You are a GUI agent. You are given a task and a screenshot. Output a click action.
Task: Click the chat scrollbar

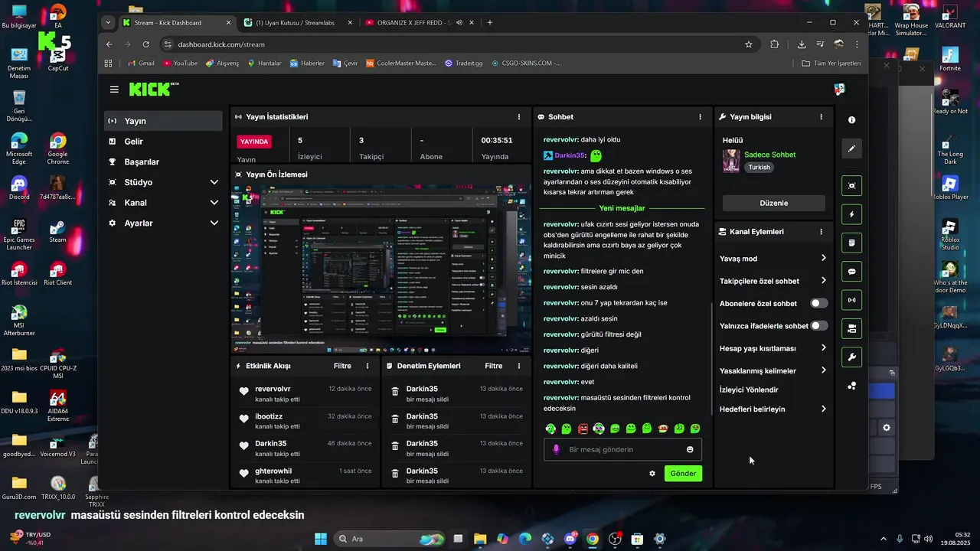(712, 360)
